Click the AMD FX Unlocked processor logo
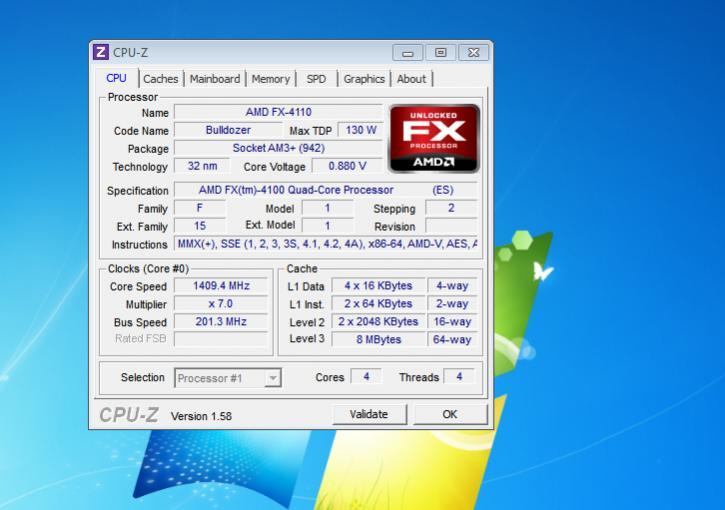The image size is (725, 510). coord(434,139)
